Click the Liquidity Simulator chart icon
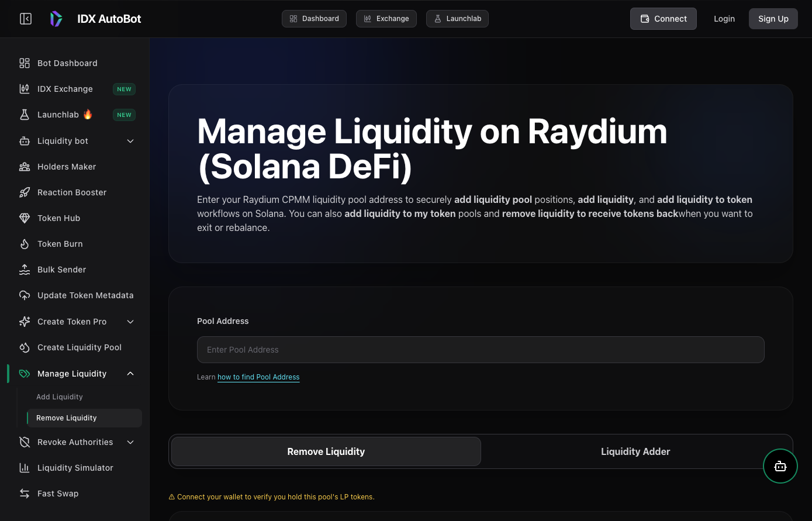 click(25, 468)
